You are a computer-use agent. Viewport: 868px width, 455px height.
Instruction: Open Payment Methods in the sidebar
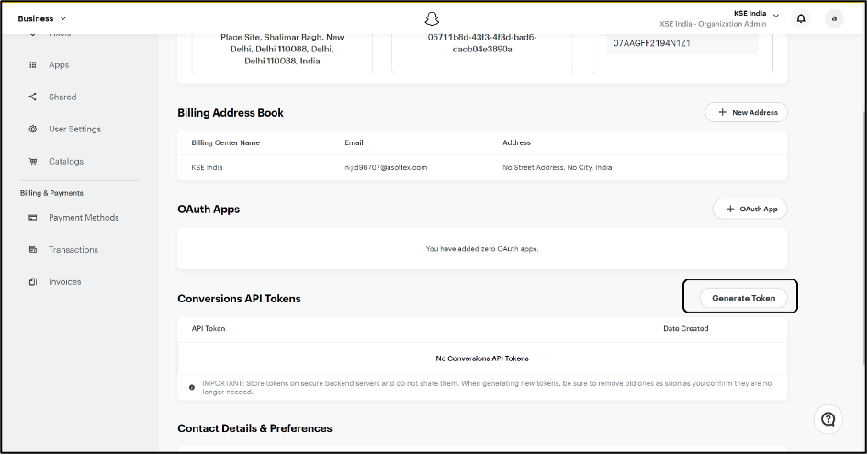tap(84, 218)
